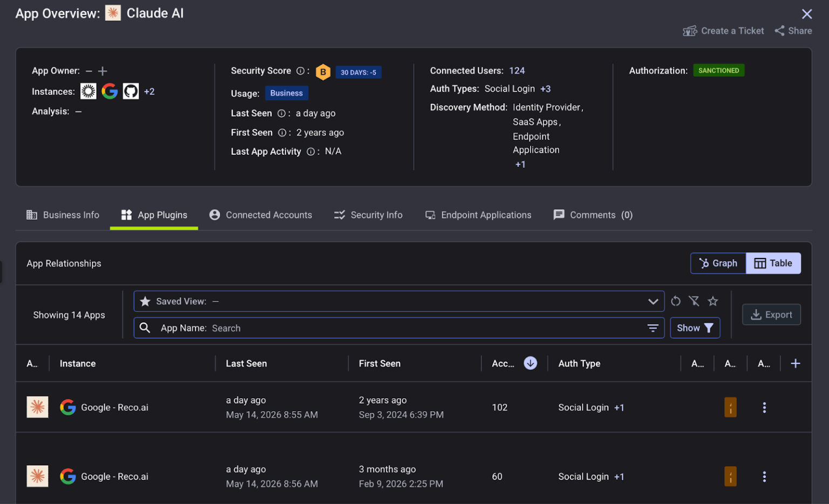Click Create a Ticket
829x504 pixels.
point(723,31)
